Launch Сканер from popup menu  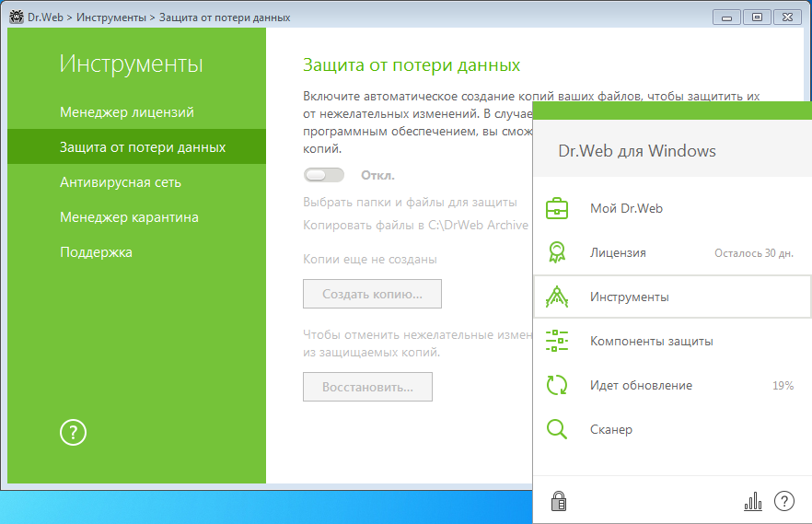672,429
